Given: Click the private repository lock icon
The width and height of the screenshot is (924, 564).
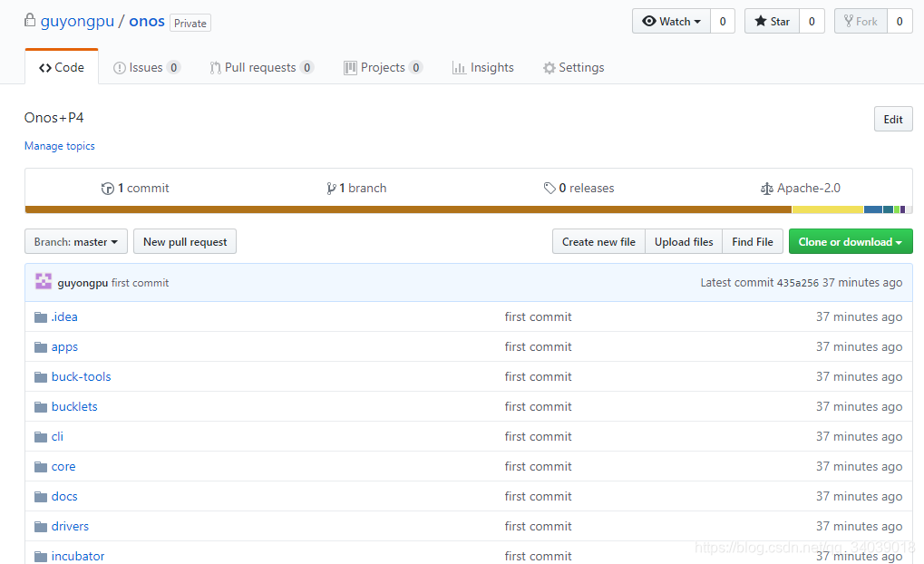Looking at the screenshot, I should tap(29, 20).
